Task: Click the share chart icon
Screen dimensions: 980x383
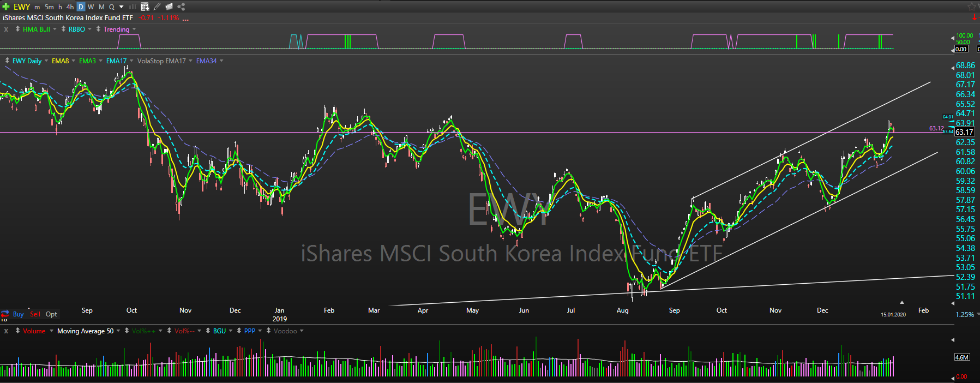Action: point(181,7)
